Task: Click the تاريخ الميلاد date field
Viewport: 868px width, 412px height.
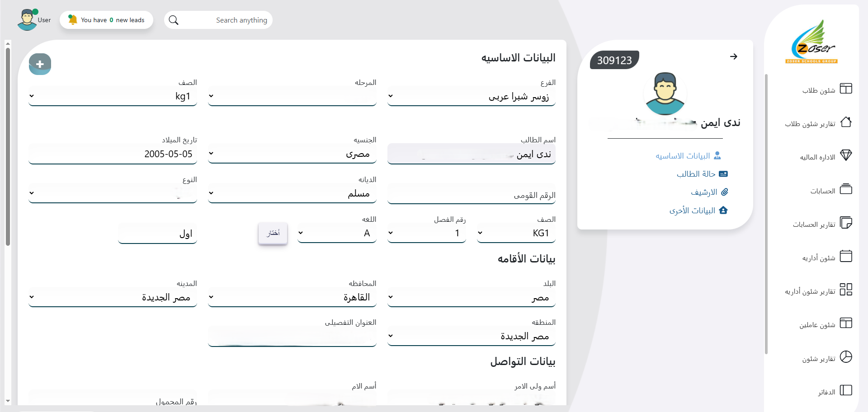Action: (x=113, y=154)
